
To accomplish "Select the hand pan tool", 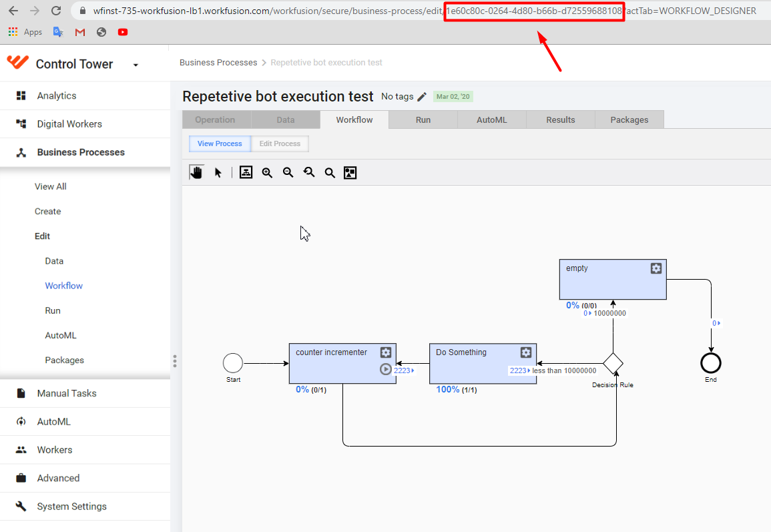I will tap(196, 173).
